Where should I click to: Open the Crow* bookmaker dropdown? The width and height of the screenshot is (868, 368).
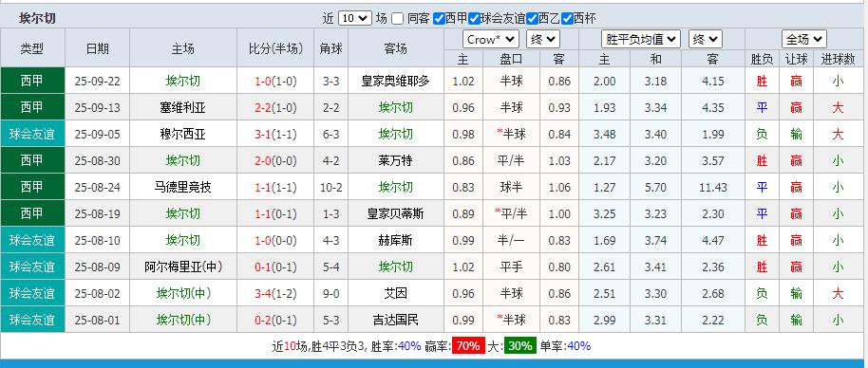pyautogui.click(x=490, y=39)
